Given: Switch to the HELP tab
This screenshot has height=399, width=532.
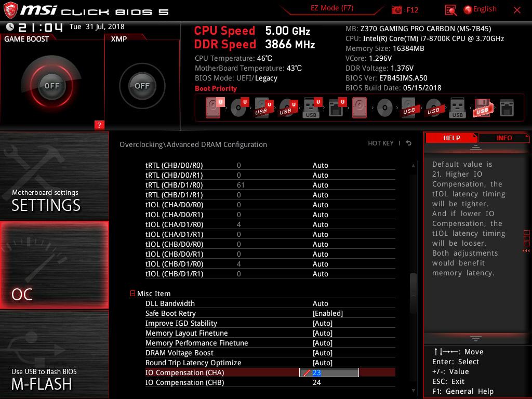Looking at the screenshot, I should (451, 138).
